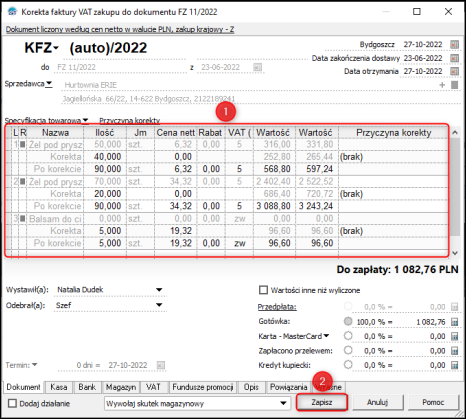466x419 pixels.
Task: Open the 'Wywołaj skutek magazynowy' combo box
Action: click(x=196, y=403)
